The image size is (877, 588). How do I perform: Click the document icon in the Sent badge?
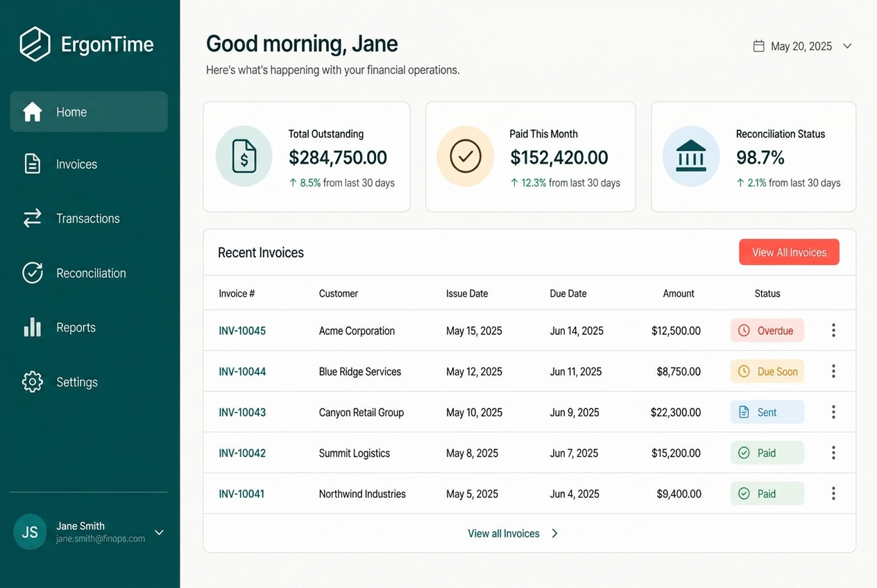point(744,412)
